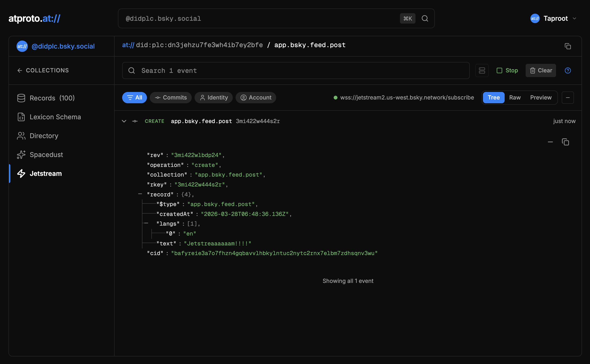Click the copy AT URI icon
The height and width of the screenshot is (364, 590).
click(x=568, y=46)
